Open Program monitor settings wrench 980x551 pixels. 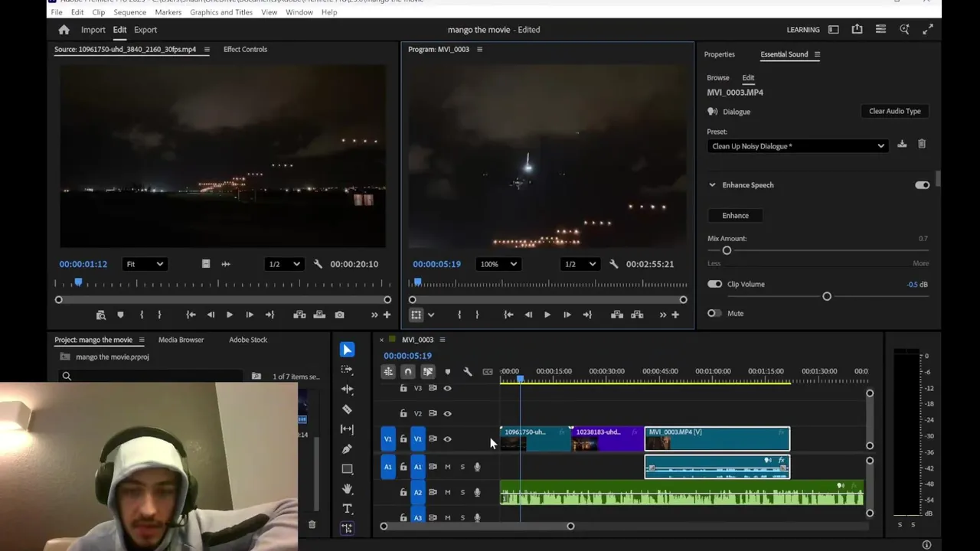coord(613,264)
